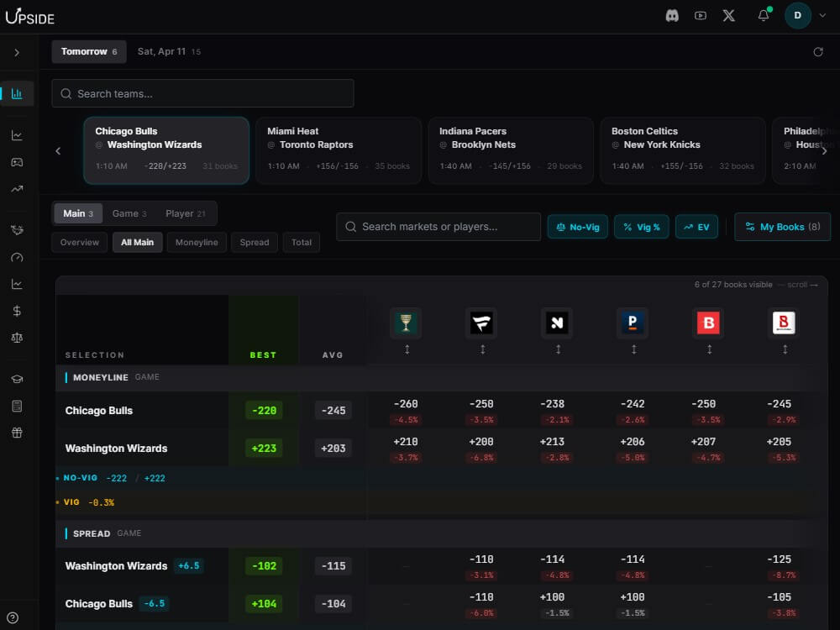
Task: Select the Miami Heat vs Toronto Raptors game
Action: (x=338, y=150)
